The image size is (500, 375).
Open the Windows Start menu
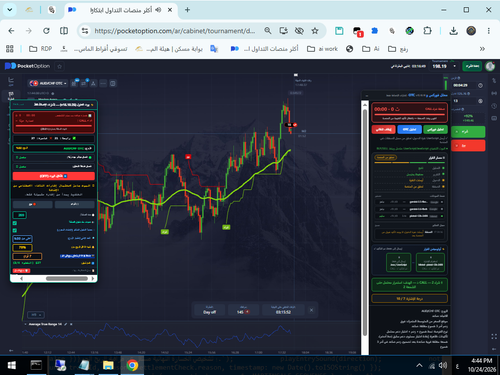[11, 365]
